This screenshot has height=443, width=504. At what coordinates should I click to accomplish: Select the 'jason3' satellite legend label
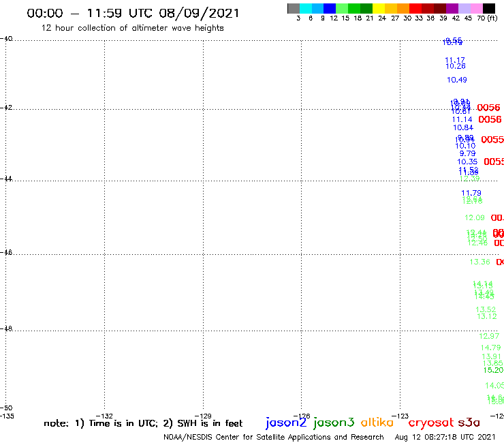pyautogui.click(x=334, y=423)
